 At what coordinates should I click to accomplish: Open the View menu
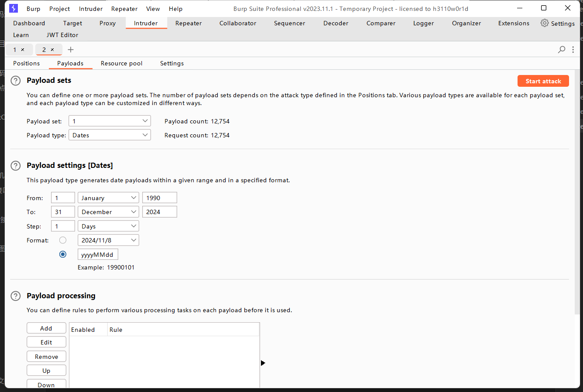pyautogui.click(x=153, y=9)
